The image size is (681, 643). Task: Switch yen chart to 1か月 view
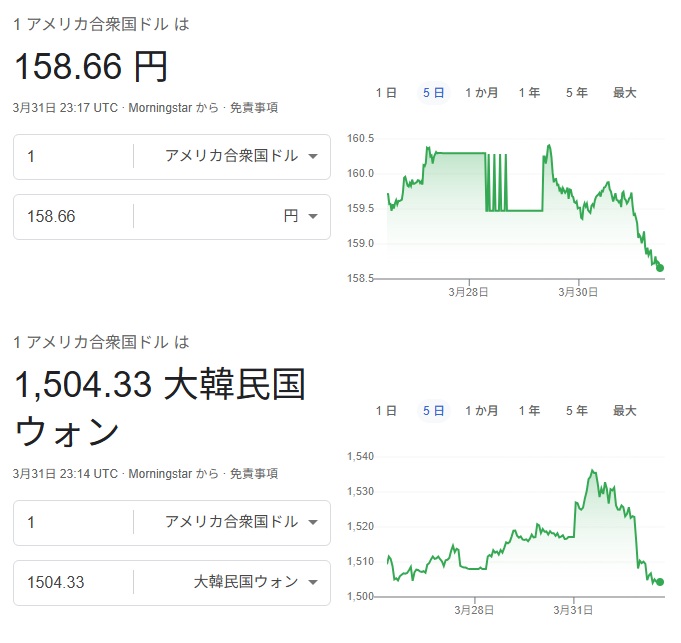[481, 93]
